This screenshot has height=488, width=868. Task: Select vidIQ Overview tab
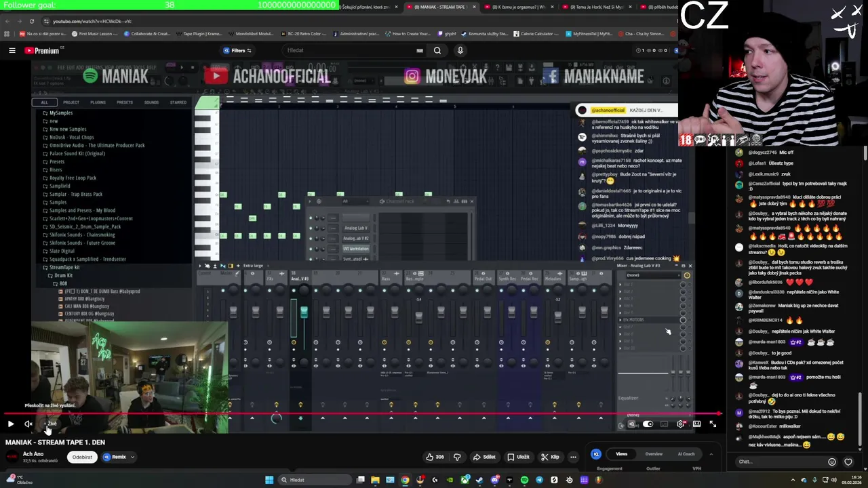click(x=654, y=454)
